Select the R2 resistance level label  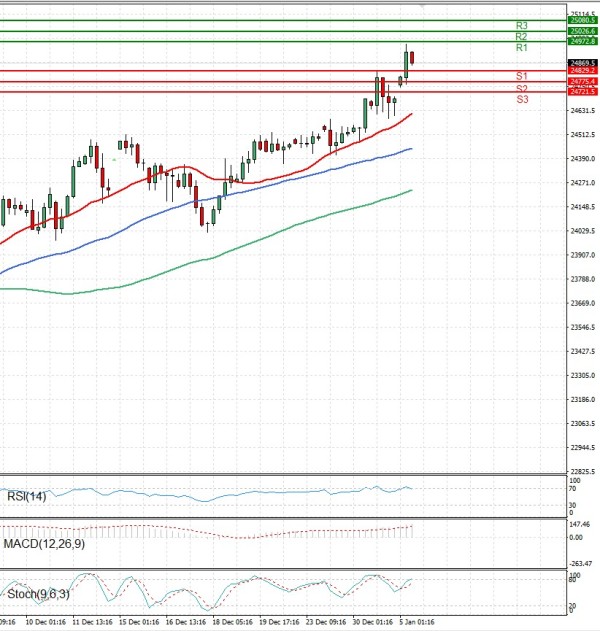pos(522,37)
